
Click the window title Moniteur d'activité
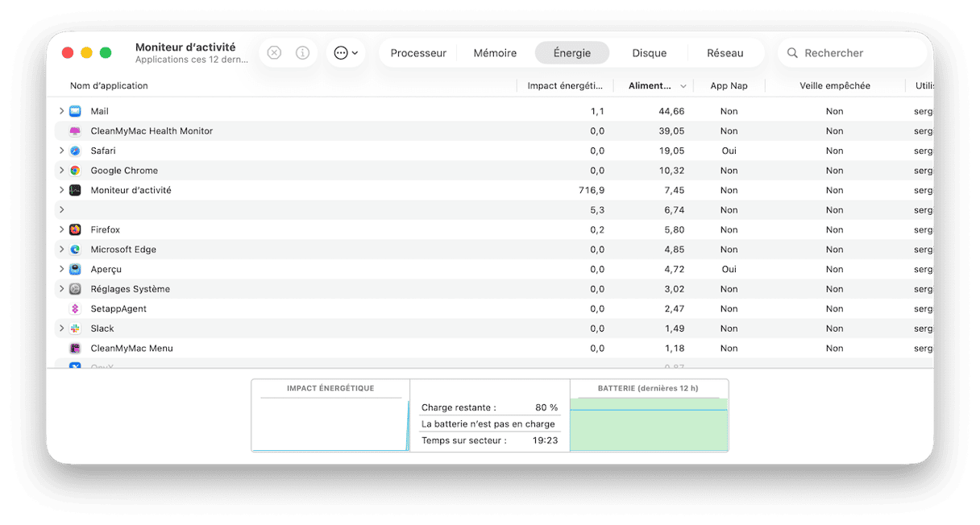point(185,48)
